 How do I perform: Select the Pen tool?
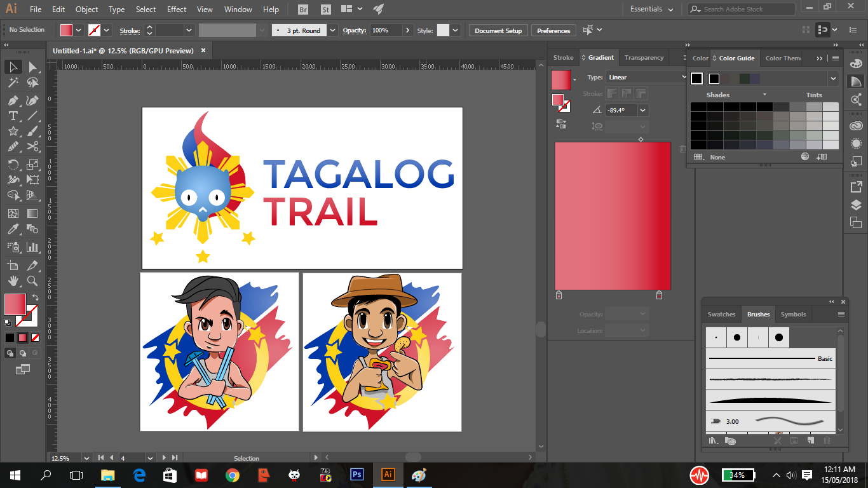coord(13,100)
